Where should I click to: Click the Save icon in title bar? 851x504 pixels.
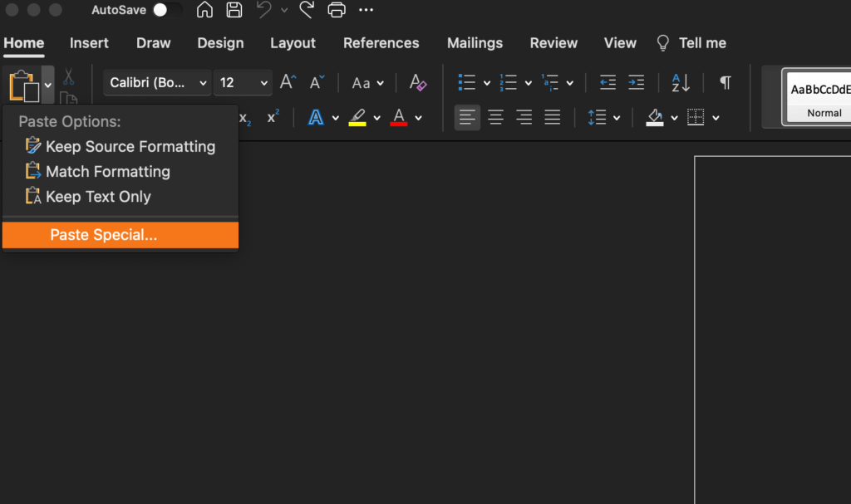[x=234, y=10]
